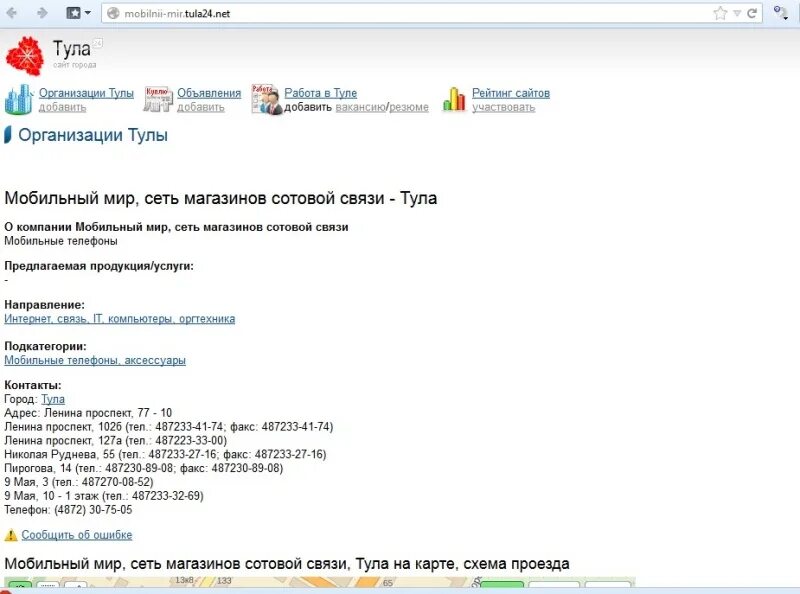Reload the page with refresh icon
The height and width of the screenshot is (594, 800).
point(752,13)
